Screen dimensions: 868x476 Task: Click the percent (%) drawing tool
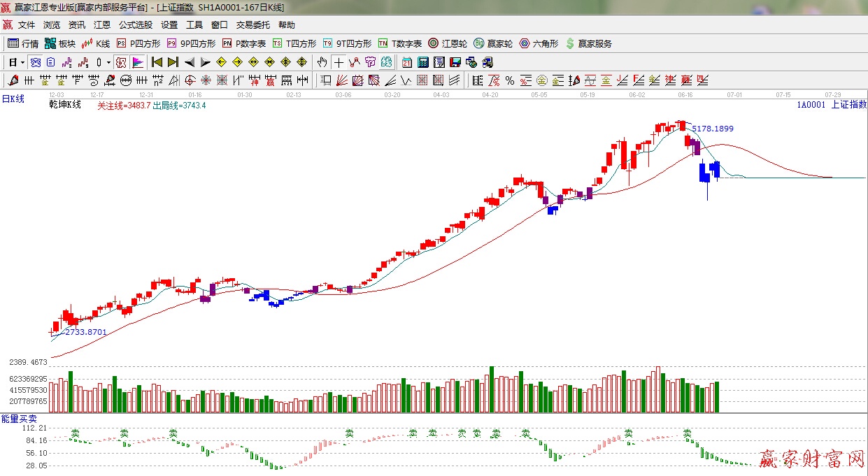pyautogui.click(x=510, y=80)
